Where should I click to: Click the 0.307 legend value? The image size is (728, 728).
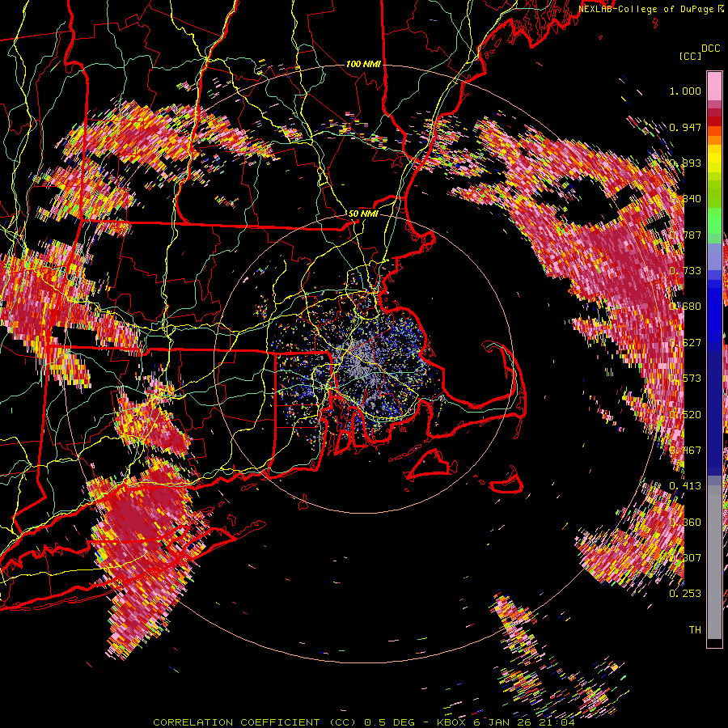coord(685,558)
